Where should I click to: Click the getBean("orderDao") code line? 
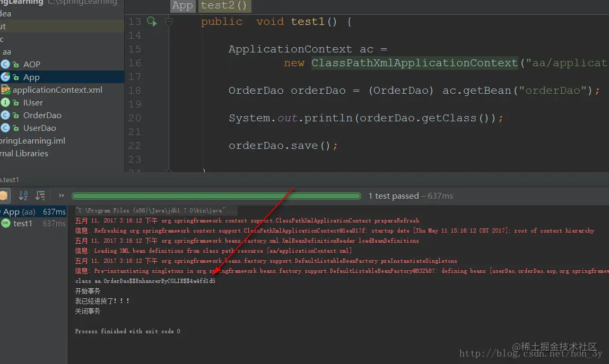[x=414, y=91]
